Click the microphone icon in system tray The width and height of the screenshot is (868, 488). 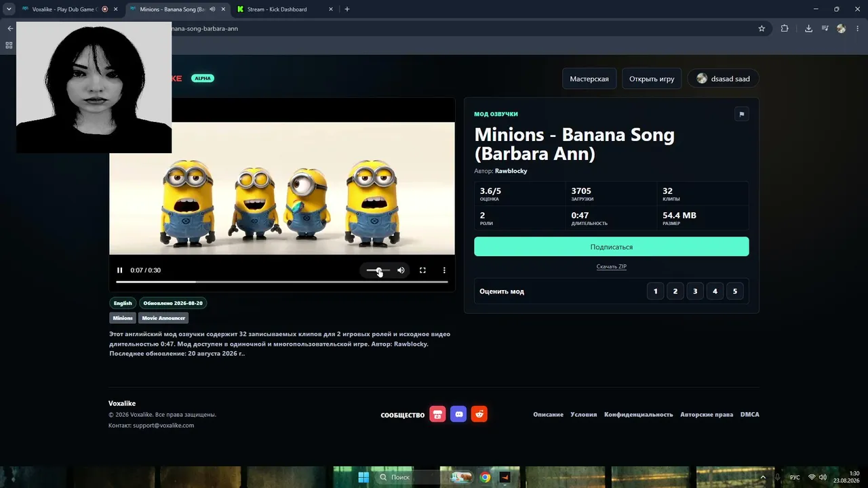pyautogui.click(x=778, y=477)
